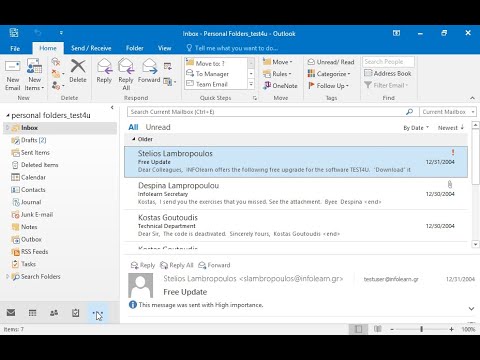This screenshot has width=480, height=360.
Task: Open the Address Book
Action: point(388,73)
